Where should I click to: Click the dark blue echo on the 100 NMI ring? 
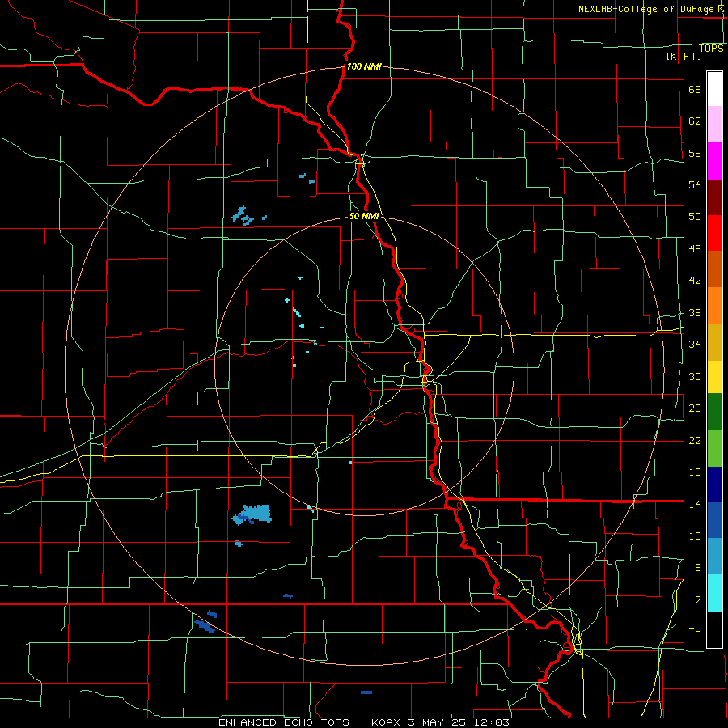205,626
